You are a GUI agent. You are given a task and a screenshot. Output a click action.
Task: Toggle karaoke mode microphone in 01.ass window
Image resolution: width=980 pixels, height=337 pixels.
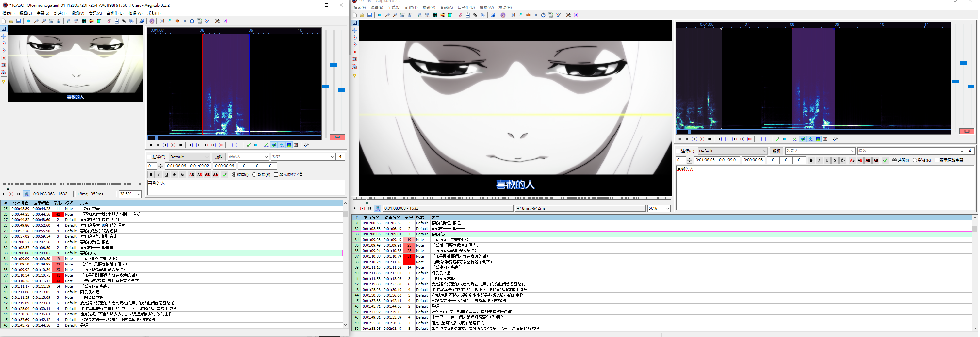tap(835, 139)
